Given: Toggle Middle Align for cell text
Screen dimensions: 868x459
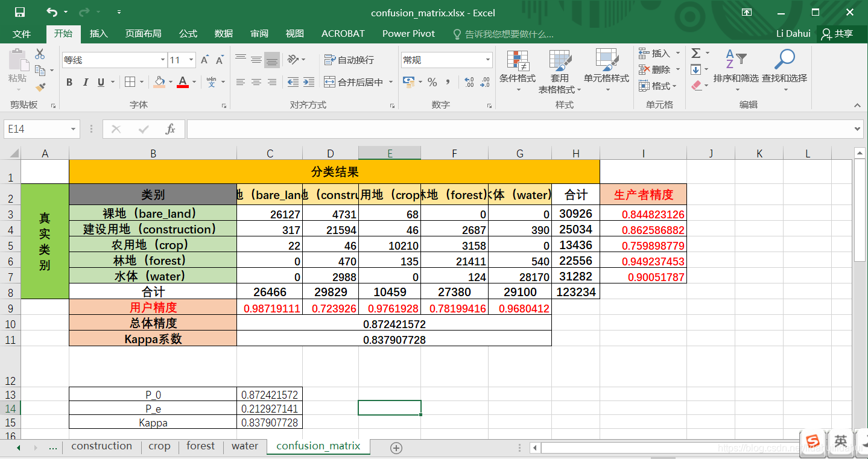Looking at the screenshot, I should click(256, 59).
